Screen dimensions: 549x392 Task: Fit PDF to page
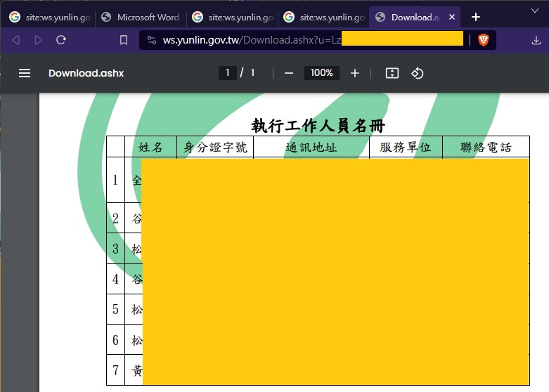tap(392, 73)
